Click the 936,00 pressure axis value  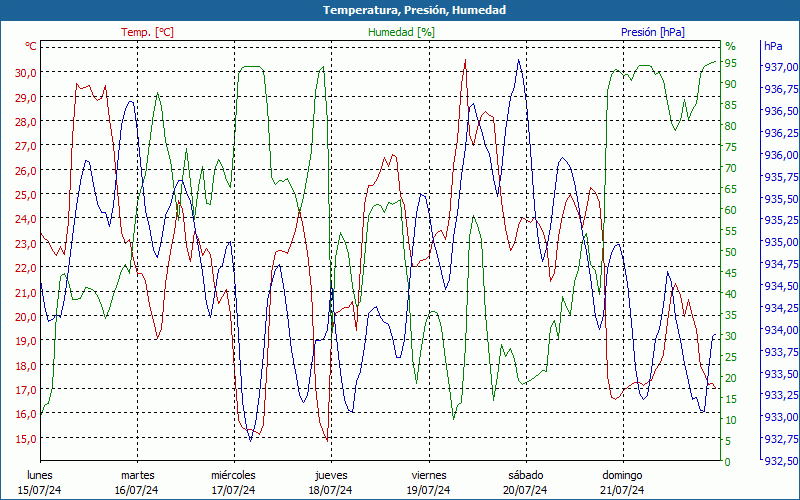[x=781, y=155]
